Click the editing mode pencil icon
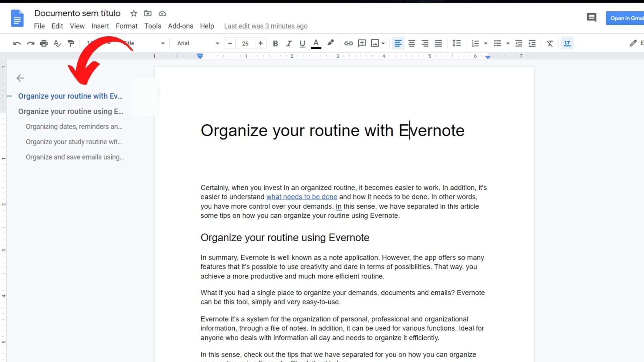Image resolution: width=644 pixels, height=362 pixels. [x=633, y=43]
